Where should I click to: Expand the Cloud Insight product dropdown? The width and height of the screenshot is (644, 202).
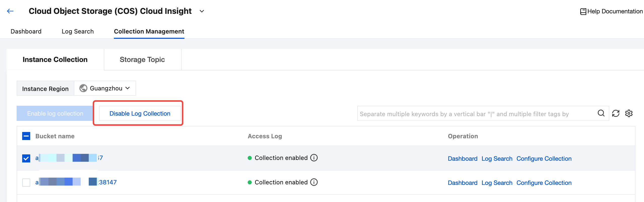point(202,11)
